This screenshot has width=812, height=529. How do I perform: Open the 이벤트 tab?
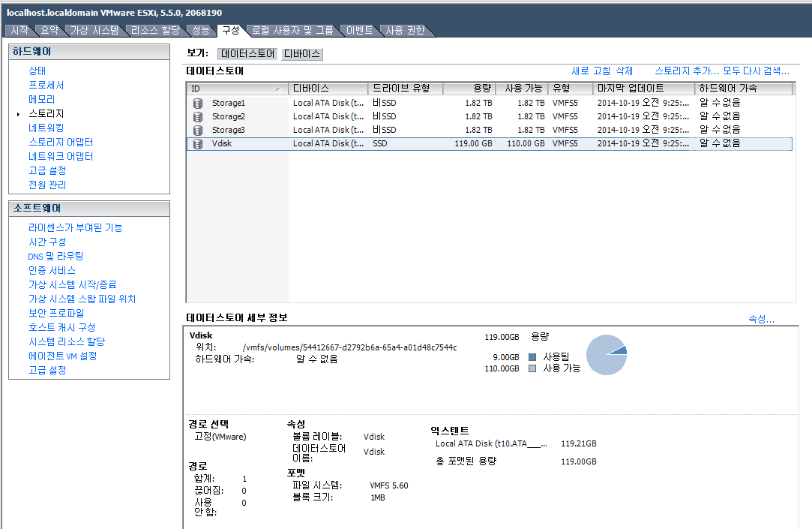[x=359, y=31]
